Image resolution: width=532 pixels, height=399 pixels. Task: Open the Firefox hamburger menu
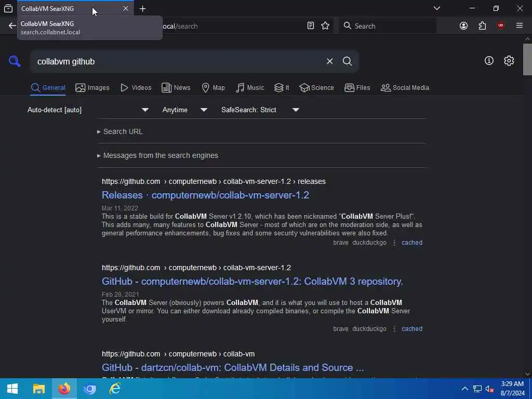click(x=520, y=25)
